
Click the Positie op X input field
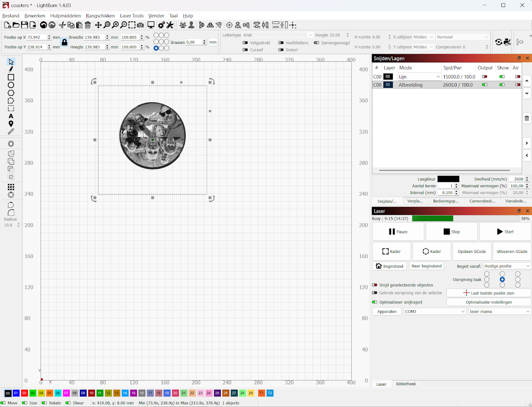click(x=35, y=38)
